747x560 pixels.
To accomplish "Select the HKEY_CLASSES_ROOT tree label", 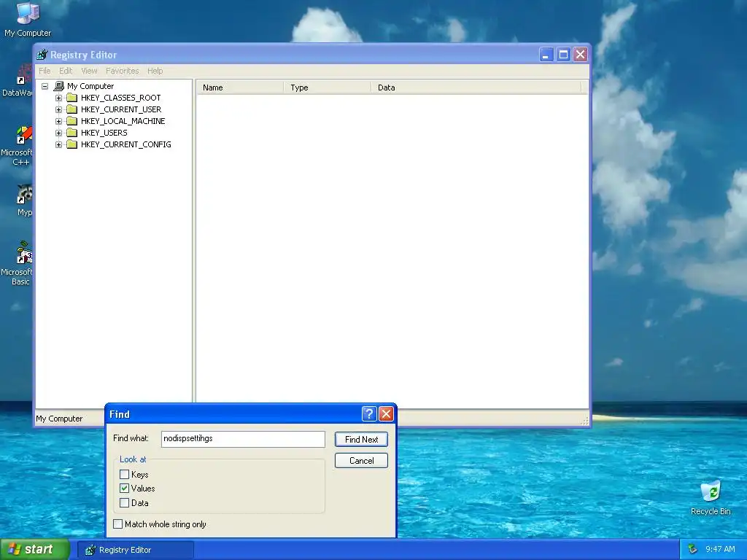I will (121, 98).
